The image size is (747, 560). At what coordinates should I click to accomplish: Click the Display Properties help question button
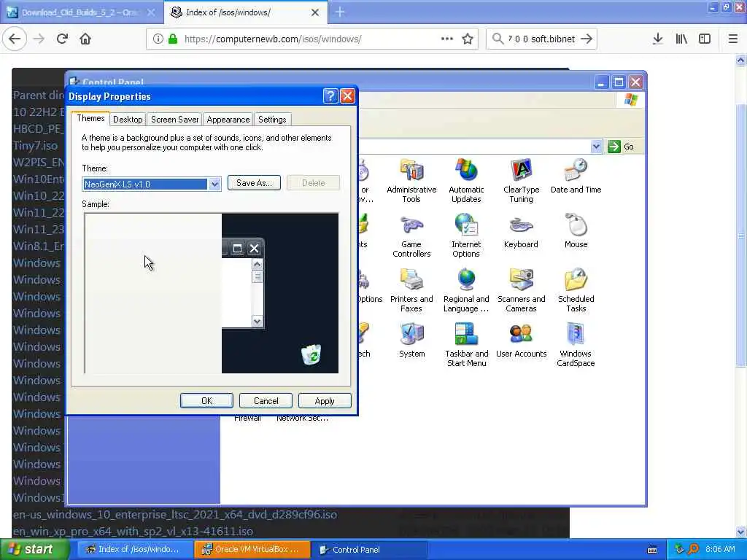[330, 96]
